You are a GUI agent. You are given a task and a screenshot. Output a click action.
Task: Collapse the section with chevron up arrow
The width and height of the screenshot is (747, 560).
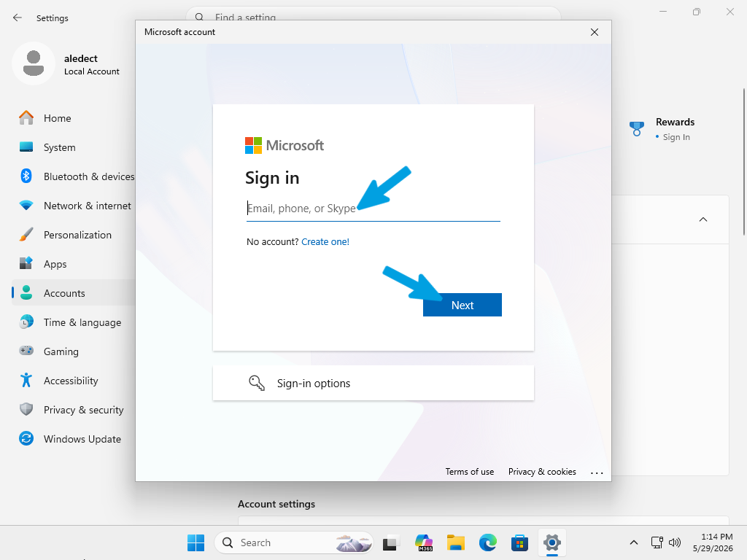(703, 219)
